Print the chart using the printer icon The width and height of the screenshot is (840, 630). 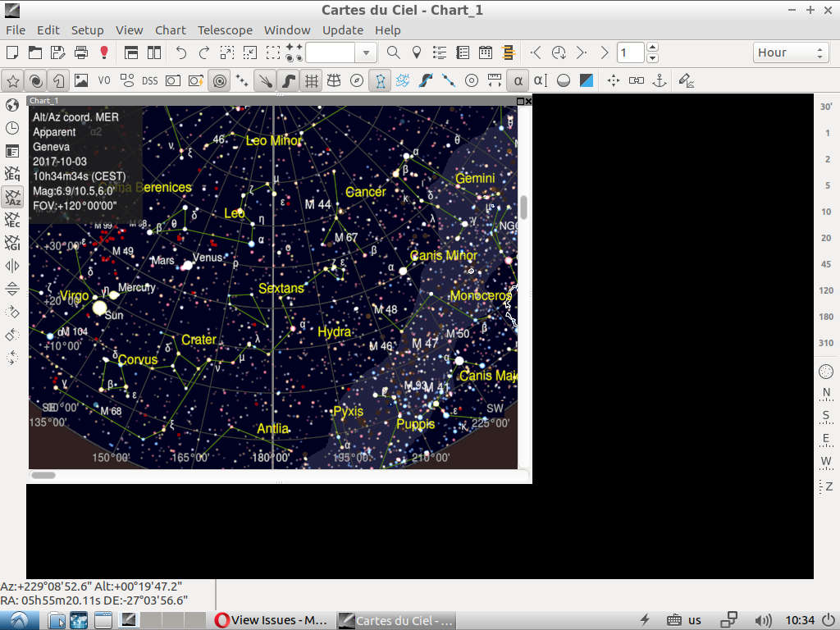coord(81,52)
